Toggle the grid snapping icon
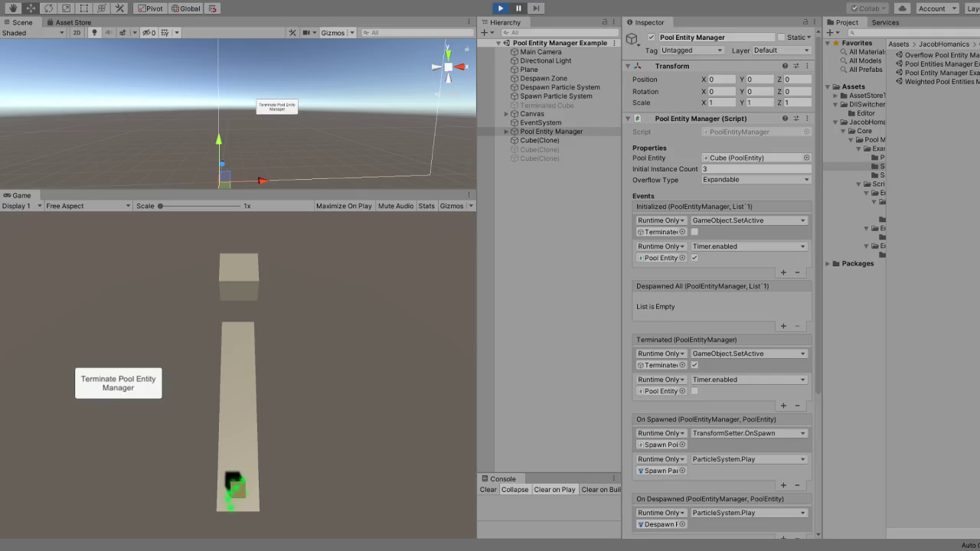This screenshot has height=551, width=980. [x=213, y=8]
